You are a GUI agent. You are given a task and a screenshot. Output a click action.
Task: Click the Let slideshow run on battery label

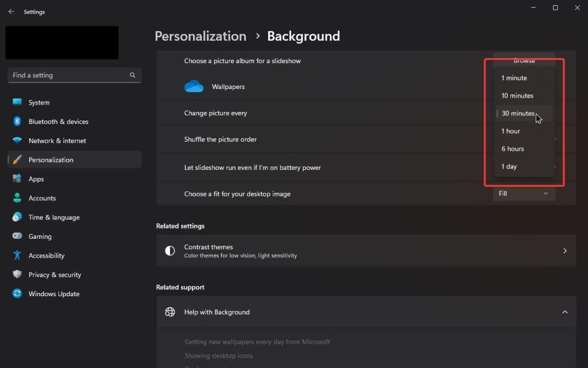(x=253, y=168)
